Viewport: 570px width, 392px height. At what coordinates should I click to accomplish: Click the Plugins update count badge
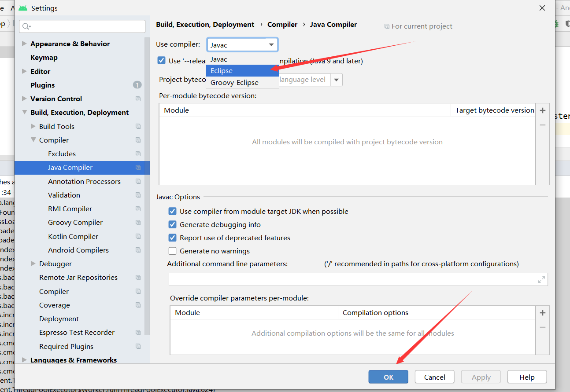point(137,85)
